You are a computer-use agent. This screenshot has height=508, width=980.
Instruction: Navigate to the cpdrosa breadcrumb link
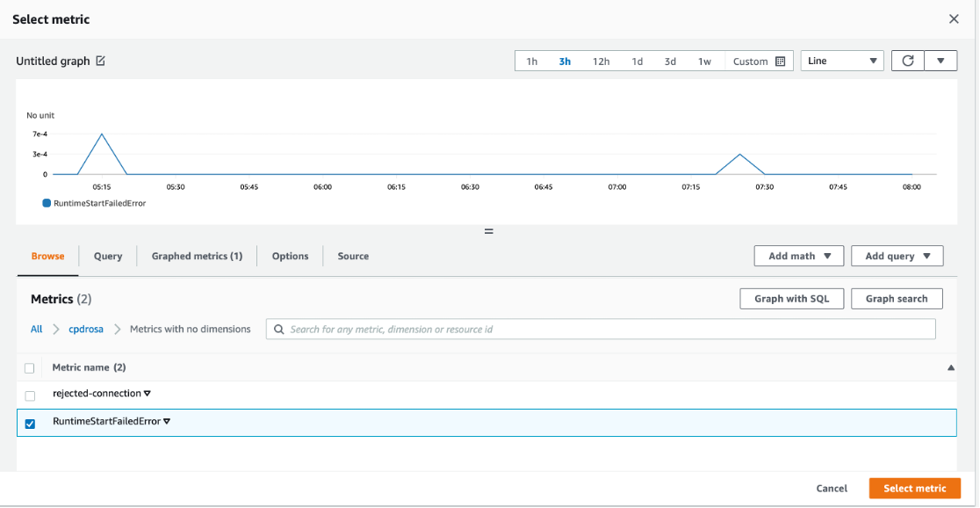coord(85,329)
